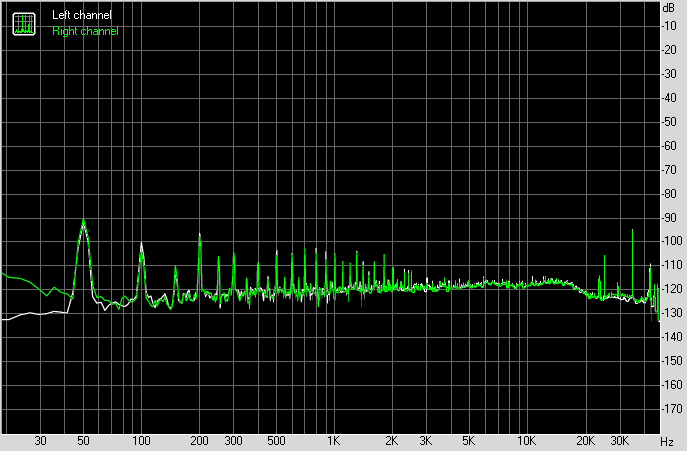The width and height of the screenshot is (687, 451).
Task: Click the 1K frequency axis label
Action: point(333,441)
